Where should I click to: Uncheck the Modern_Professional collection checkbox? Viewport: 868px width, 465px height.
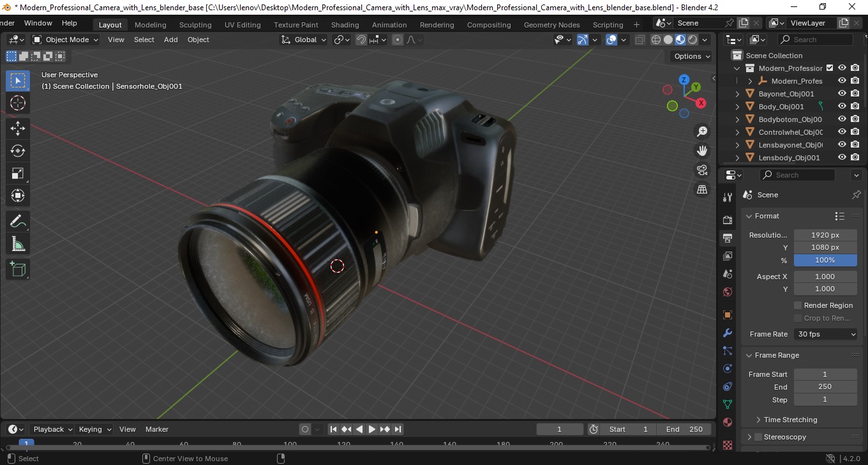point(830,68)
